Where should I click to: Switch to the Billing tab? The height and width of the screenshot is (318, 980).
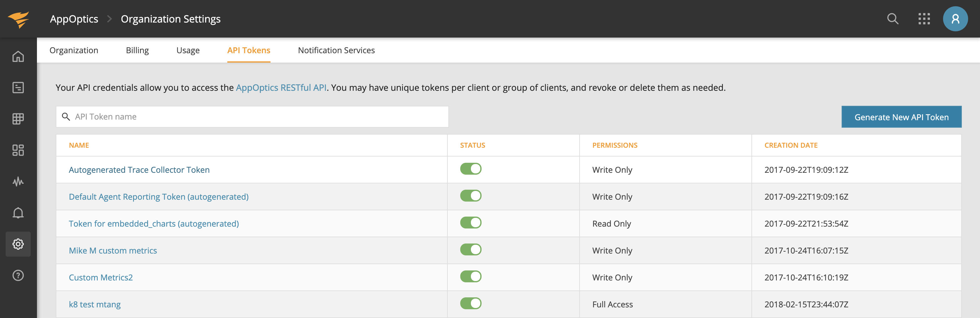[x=137, y=50]
